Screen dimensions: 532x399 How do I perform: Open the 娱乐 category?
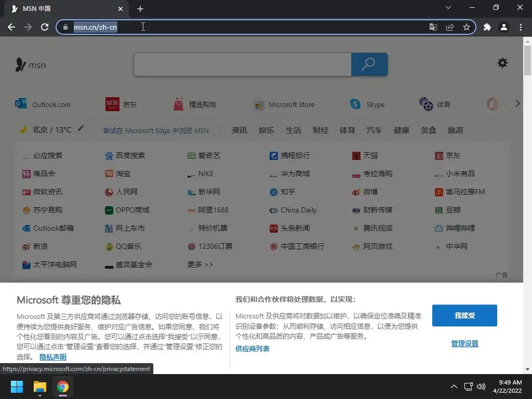tap(267, 130)
